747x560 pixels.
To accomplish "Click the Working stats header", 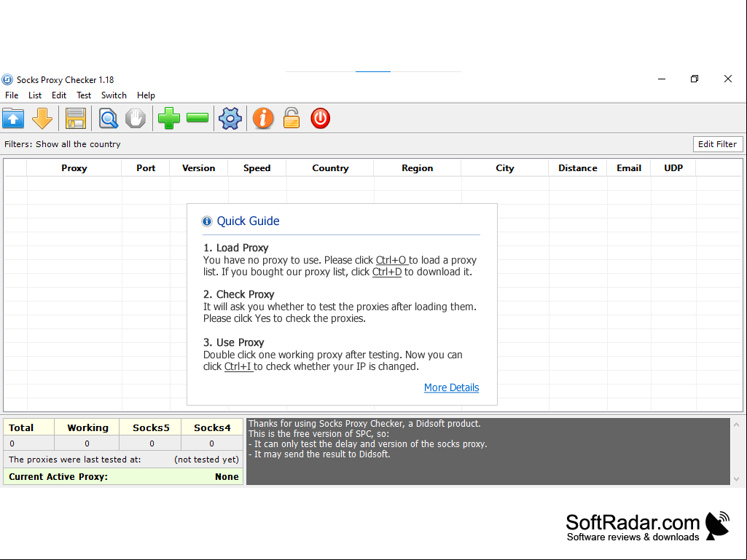I will tap(87, 427).
